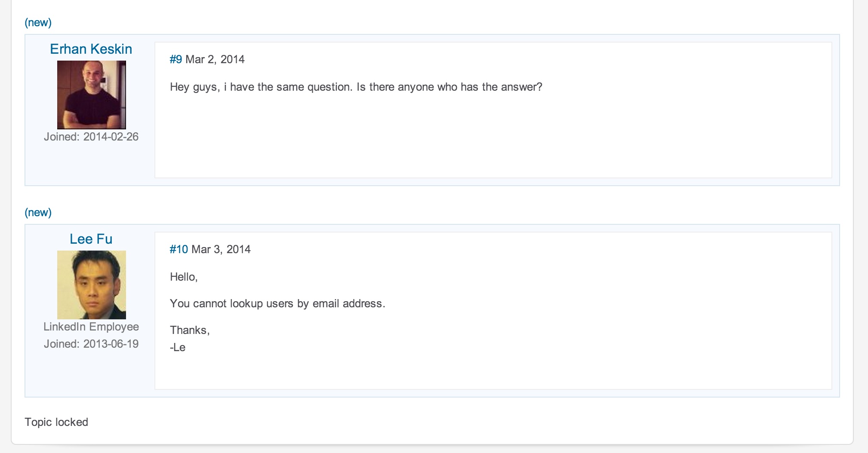Viewport: 868px width, 453px height.
Task: Click the LinkedIn Employee label
Action: pos(91,327)
